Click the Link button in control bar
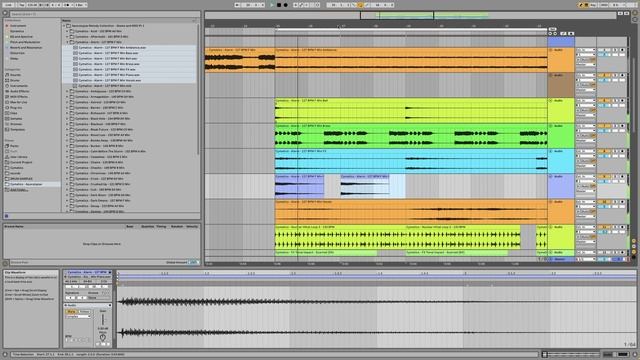 pyautogui.click(x=8, y=5)
